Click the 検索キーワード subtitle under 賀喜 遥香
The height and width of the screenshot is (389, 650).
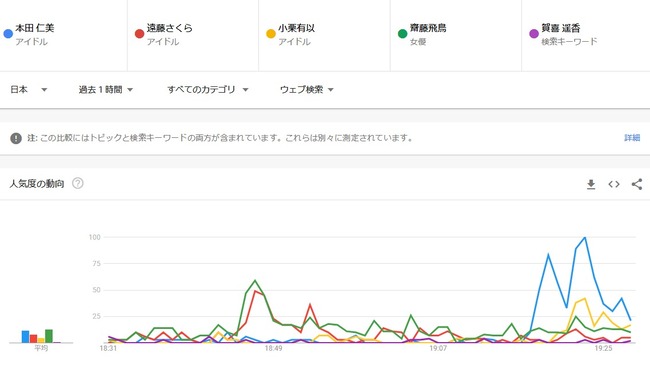pos(569,41)
